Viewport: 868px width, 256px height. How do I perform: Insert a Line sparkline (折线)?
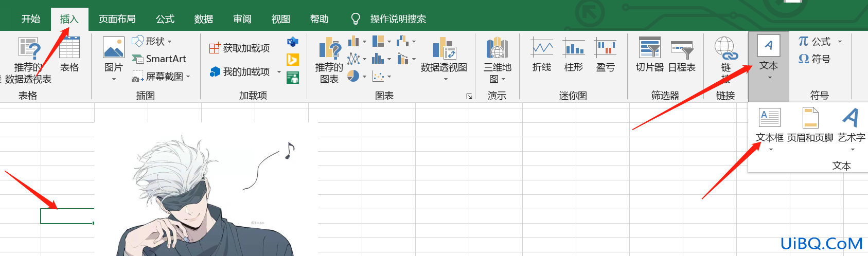pos(542,55)
